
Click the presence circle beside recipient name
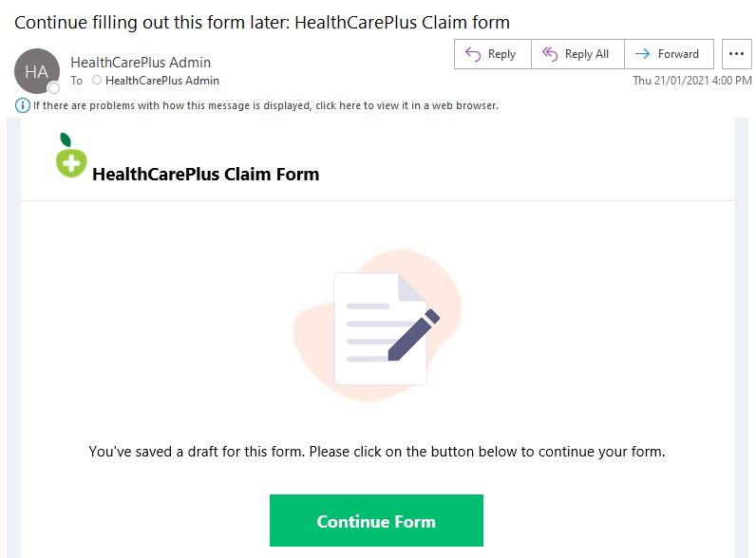coord(97,80)
